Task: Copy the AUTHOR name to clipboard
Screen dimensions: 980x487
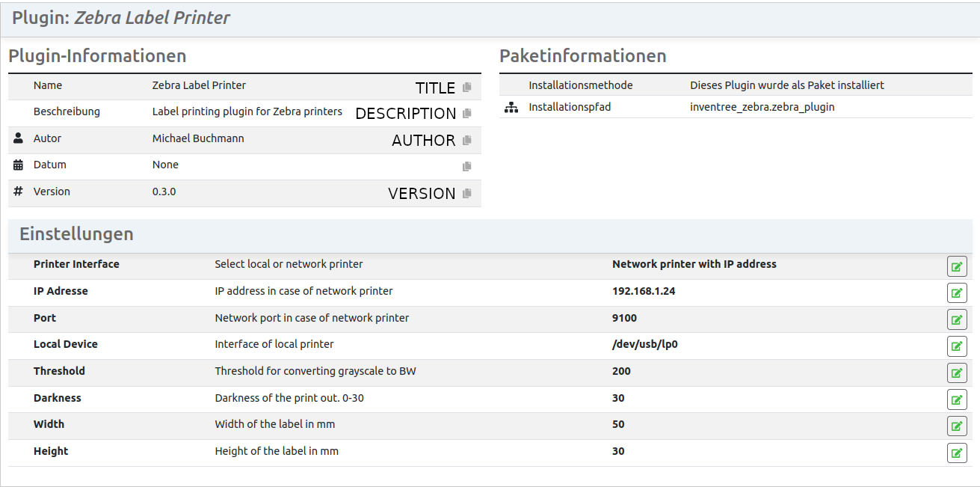Action: pyautogui.click(x=466, y=140)
